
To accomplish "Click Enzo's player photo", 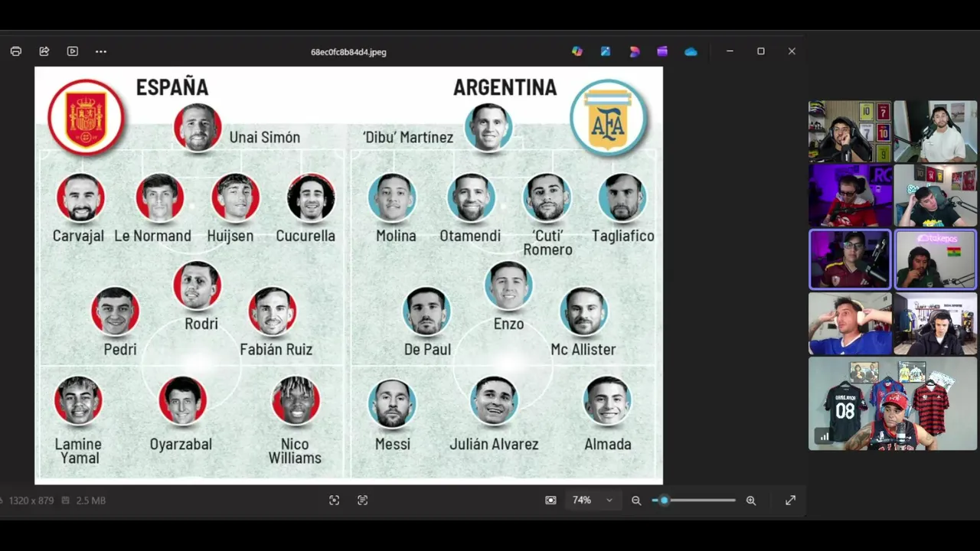I will click(508, 285).
